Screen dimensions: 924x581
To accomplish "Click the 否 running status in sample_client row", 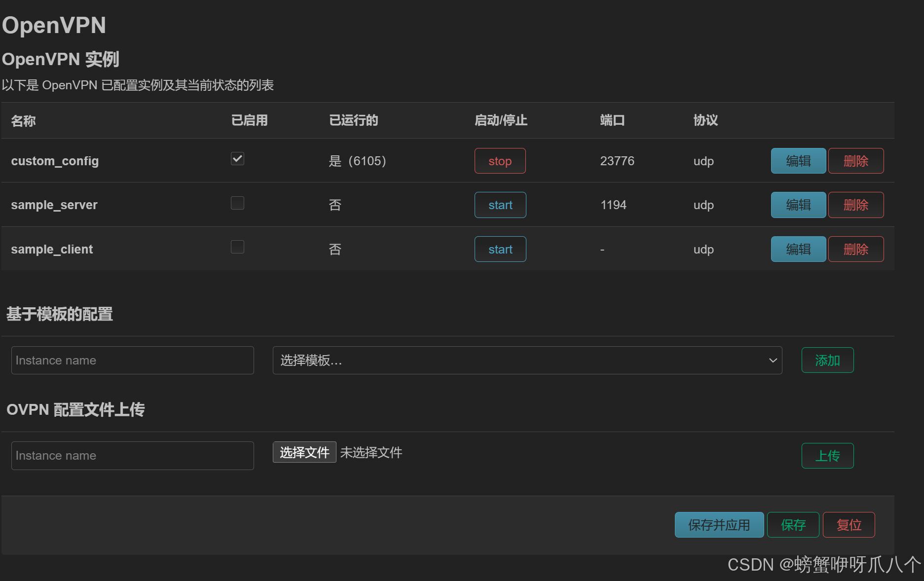I will [335, 249].
